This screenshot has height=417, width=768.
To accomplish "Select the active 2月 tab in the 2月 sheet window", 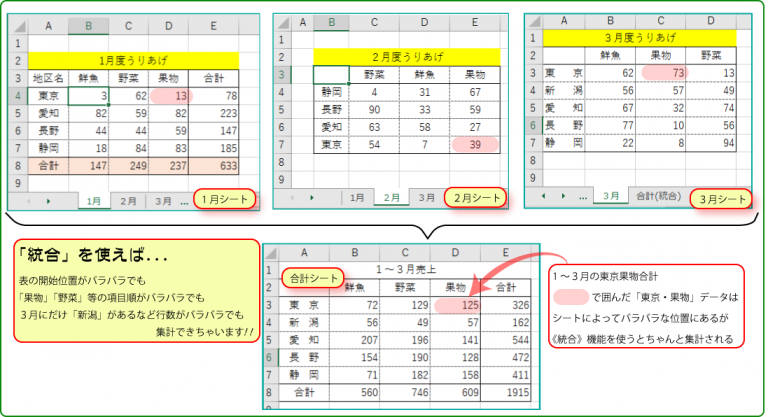I will point(391,197).
